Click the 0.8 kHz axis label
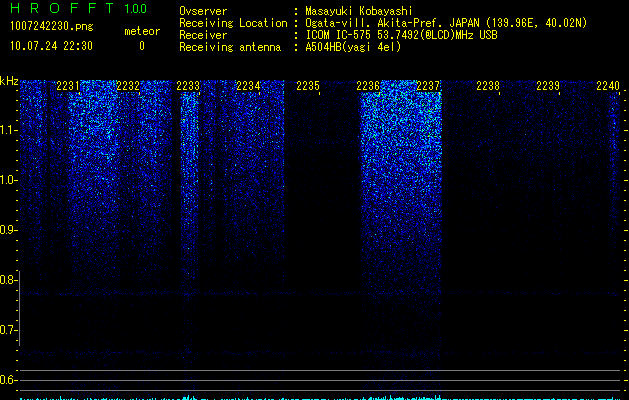Screen dimensions: 629x400 (8, 280)
